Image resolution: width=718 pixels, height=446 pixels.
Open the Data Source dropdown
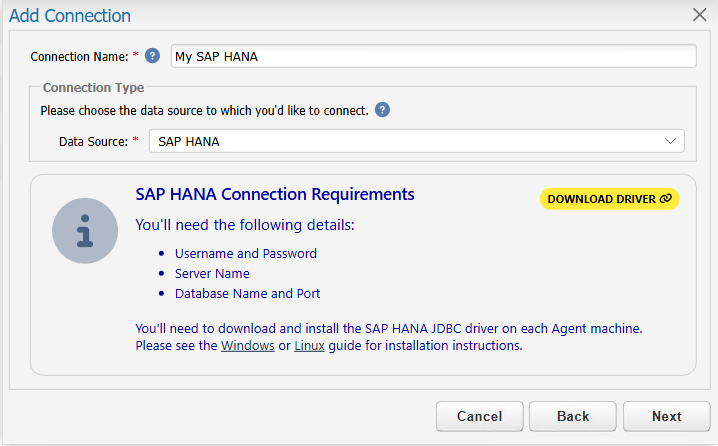(417, 141)
